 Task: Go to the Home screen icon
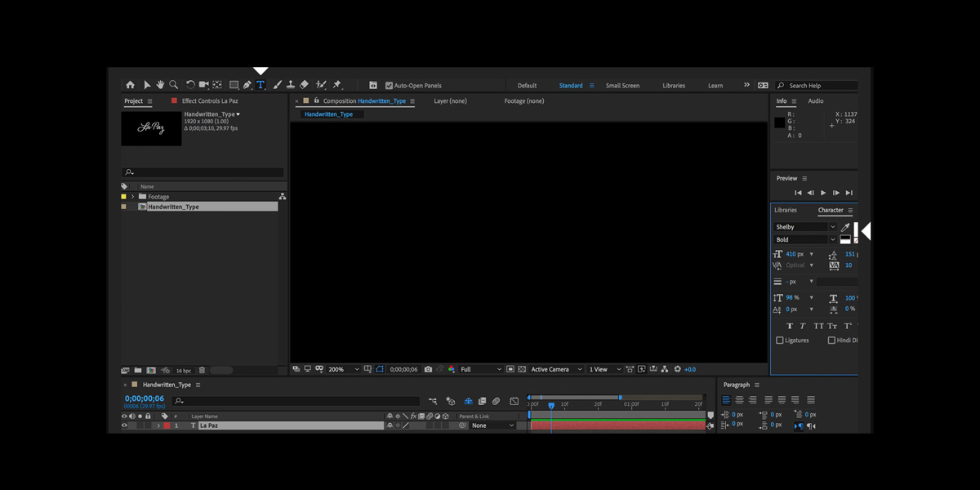pyautogui.click(x=130, y=85)
